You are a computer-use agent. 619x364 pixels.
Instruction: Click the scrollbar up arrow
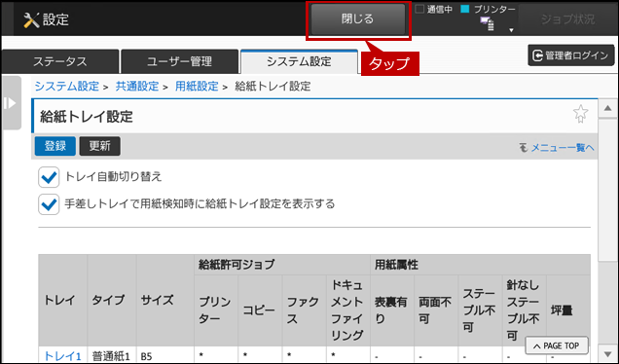pos(607,109)
